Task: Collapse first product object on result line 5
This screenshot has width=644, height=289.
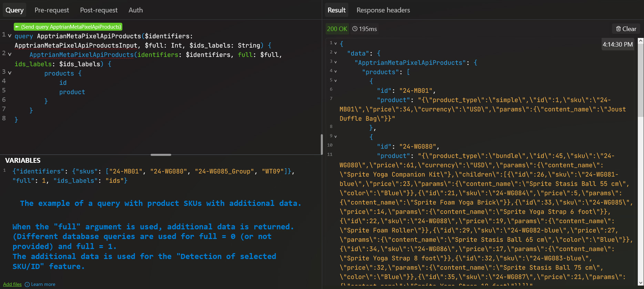Action: click(x=336, y=81)
